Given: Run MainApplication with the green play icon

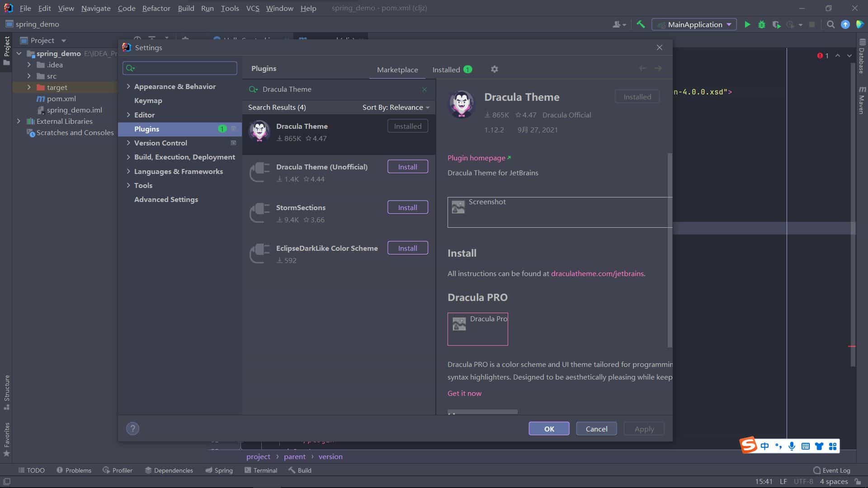Looking at the screenshot, I should [747, 24].
